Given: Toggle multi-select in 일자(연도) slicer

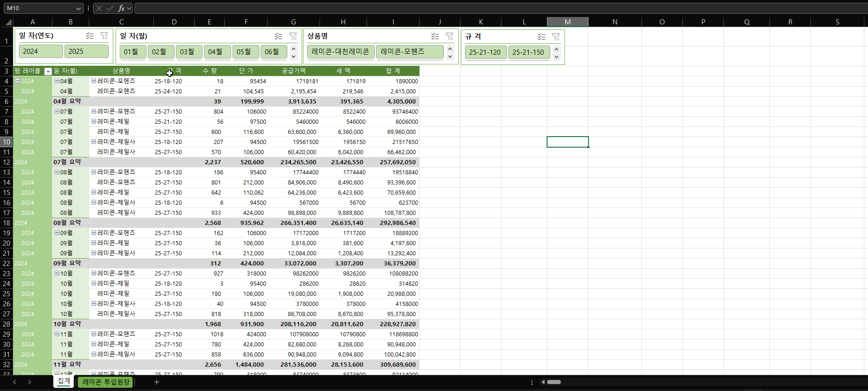Looking at the screenshot, I should pos(90,36).
